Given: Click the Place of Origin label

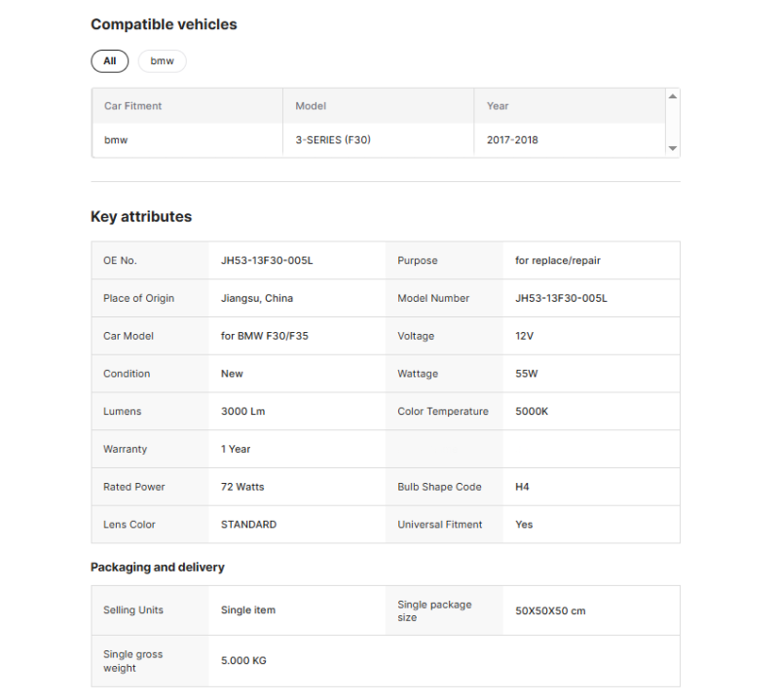Looking at the screenshot, I should pos(138,298).
